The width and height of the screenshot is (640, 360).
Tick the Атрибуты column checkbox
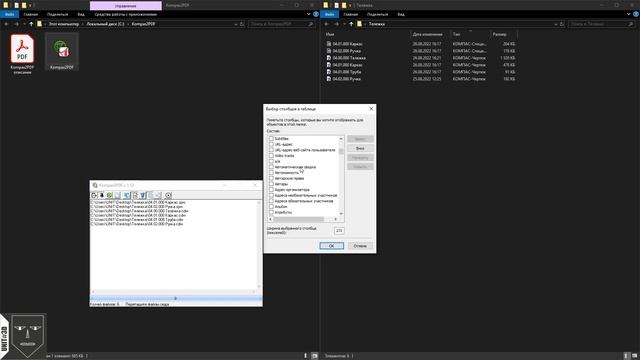271,212
